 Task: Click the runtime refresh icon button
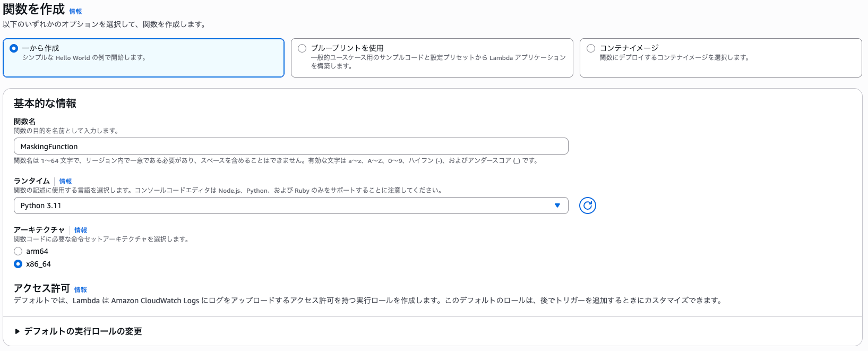pyautogui.click(x=588, y=206)
